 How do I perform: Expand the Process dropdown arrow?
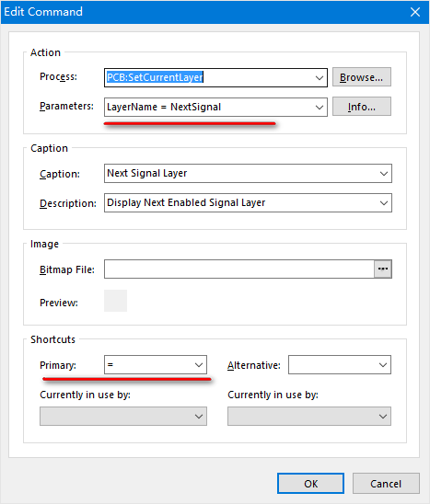click(319, 78)
